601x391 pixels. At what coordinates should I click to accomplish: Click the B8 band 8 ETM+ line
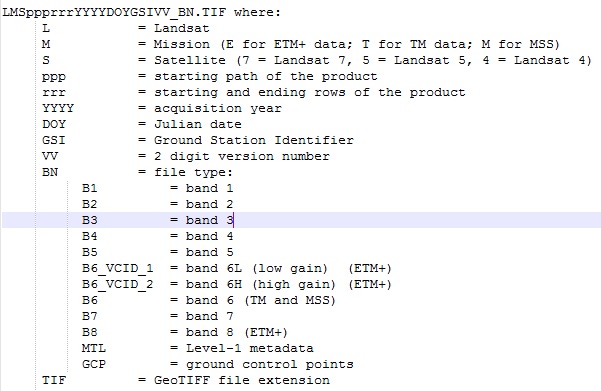[185, 332]
